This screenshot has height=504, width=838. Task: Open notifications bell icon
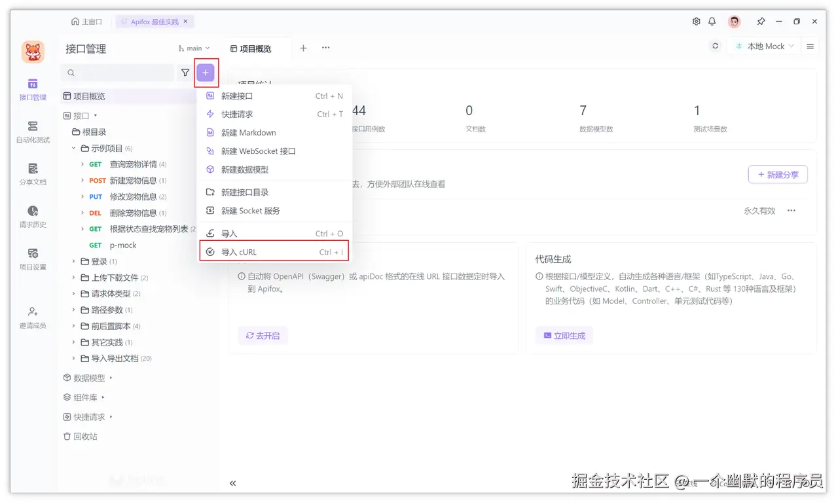tap(713, 22)
